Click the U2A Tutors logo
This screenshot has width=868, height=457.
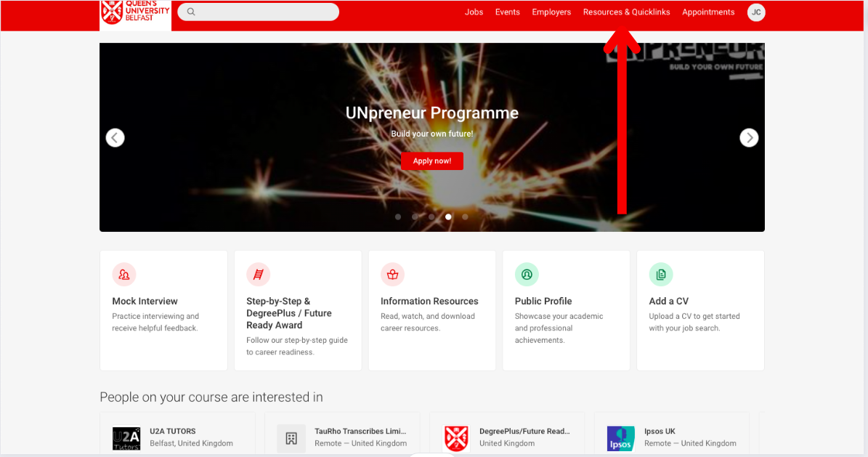[126, 438]
